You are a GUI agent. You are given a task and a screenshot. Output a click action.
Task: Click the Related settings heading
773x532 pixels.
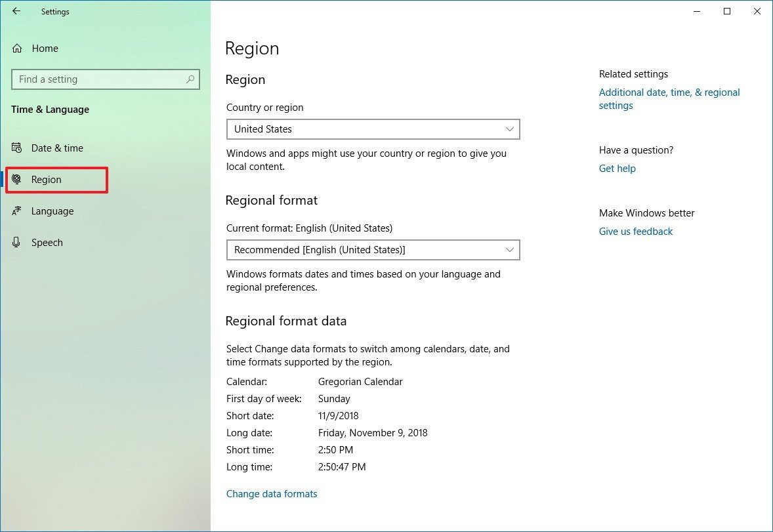click(x=633, y=74)
